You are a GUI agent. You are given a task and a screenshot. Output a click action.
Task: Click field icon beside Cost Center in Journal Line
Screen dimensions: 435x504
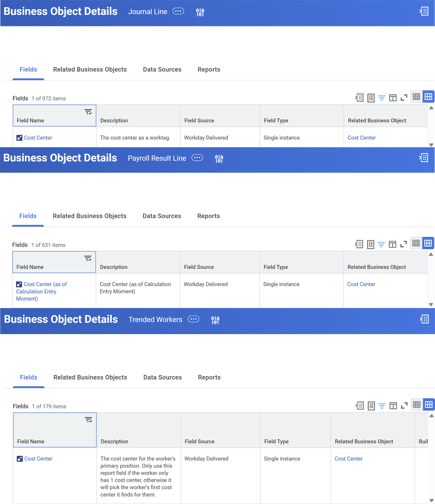coord(20,138)
